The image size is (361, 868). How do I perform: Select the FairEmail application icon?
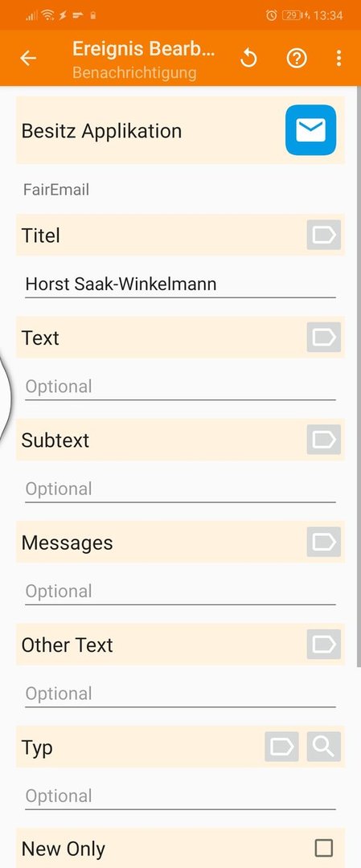pos(310,130)
